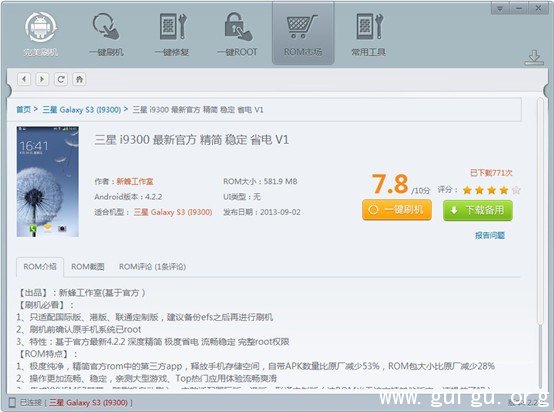Click the Android版本：4.2.2 text
This screenshot has height=412, width=554.
tap(128, 197)
